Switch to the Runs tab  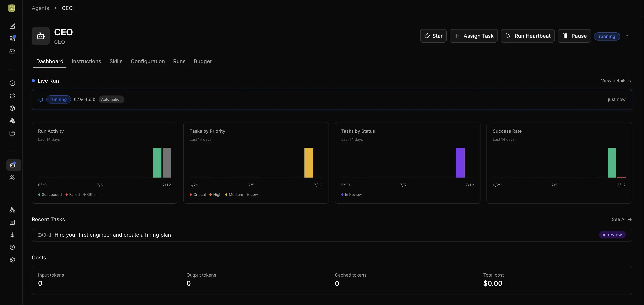[x=179, y=61]
